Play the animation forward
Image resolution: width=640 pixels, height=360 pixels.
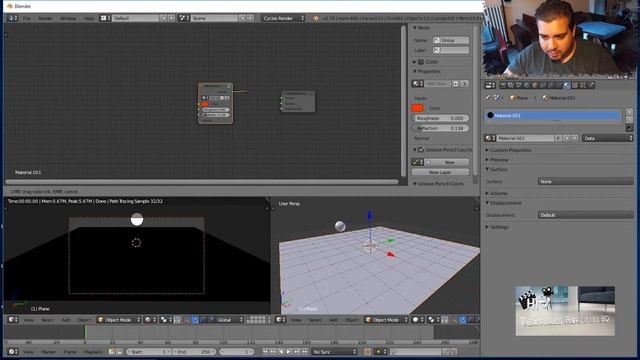click(x=289, y=351)
